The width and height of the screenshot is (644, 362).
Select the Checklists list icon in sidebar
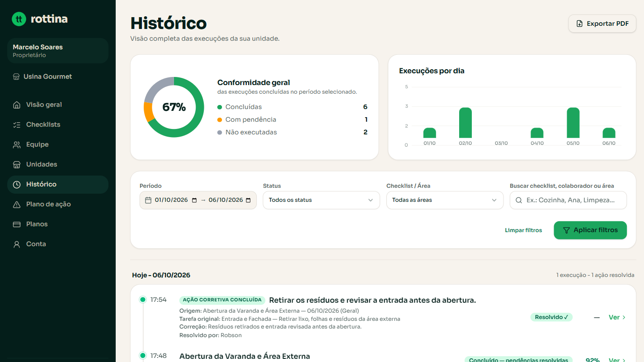click(x=17, y=125)
